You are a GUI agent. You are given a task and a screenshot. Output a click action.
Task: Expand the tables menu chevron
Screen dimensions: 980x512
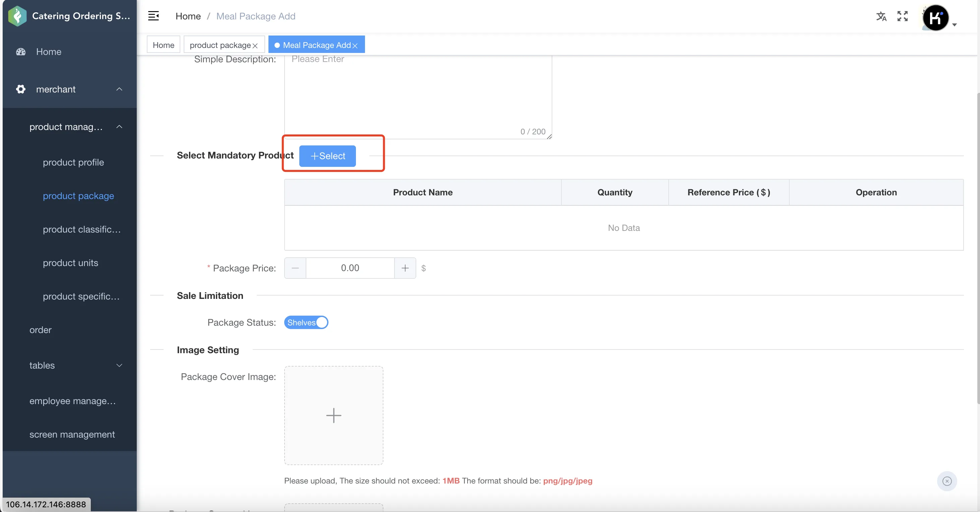pyautogui.click(x=119, y=366)
